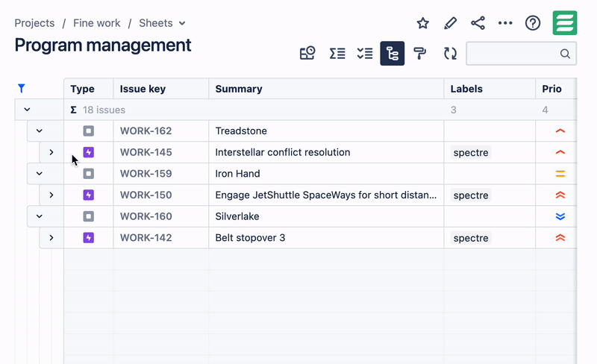Screen dimensions: 597x364
Task: Click the Prio column header
Action: 556,89
